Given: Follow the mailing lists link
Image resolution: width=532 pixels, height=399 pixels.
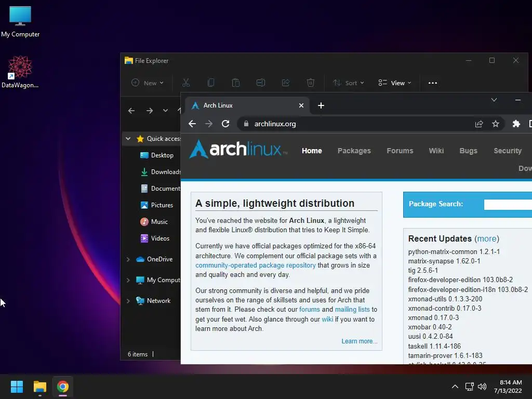Looking at the screenshot, I should tap(352, 310).
